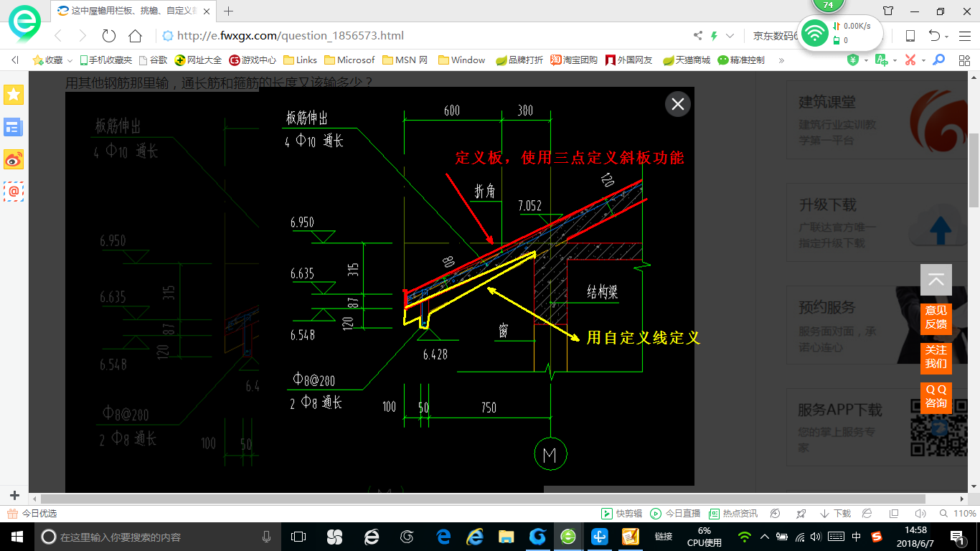
Task: Click the 意见反馈 feedback button
Action: pos(936,318)
